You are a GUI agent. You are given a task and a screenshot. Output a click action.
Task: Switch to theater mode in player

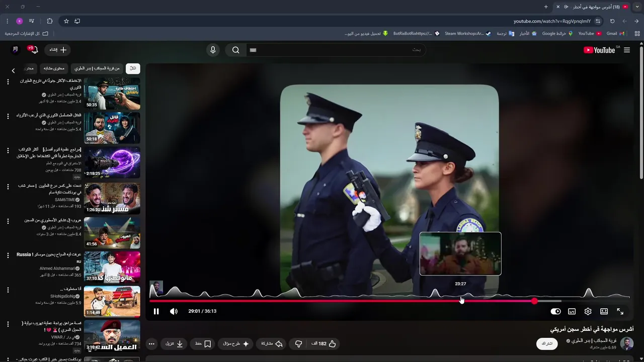tap(604, 311)
